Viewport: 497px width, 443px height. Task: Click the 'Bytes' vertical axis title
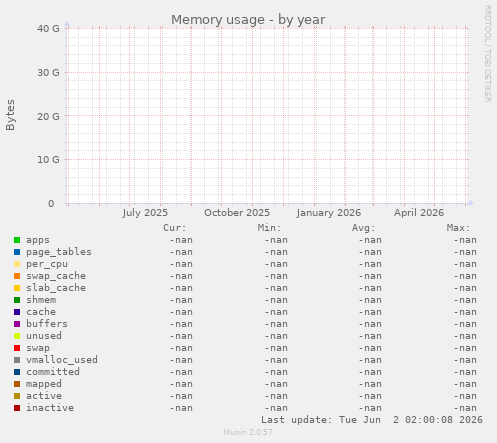tap(10, 115)
